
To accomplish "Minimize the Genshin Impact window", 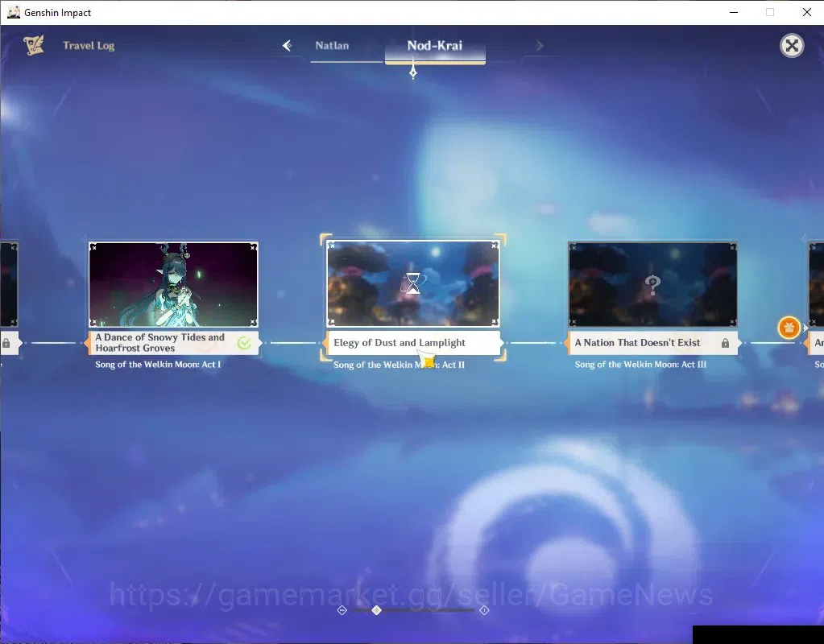I will coord(734,12).
